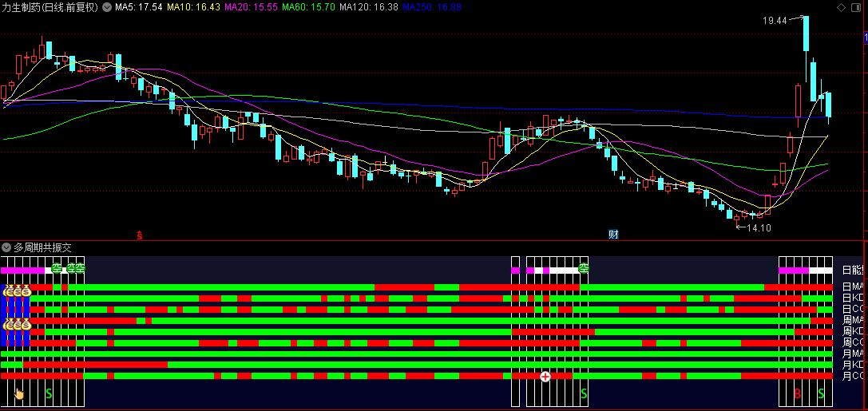Select the 多周期共振交 indicator name
The height and width of the screenshot is (411, 868).
(42, 248)
